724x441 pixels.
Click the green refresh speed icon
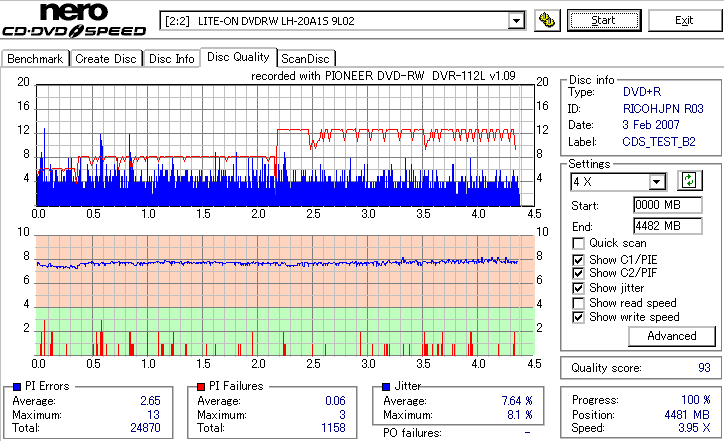coord(689,181)
